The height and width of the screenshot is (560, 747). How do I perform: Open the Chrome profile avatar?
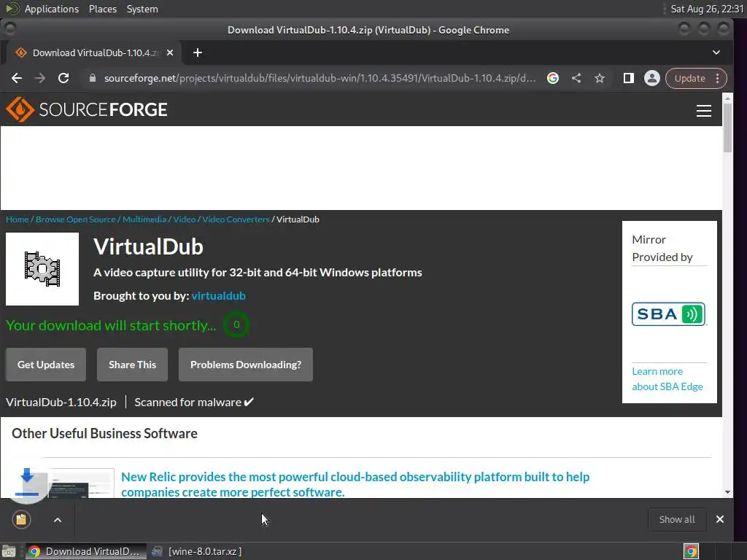(x=651, y=79)
